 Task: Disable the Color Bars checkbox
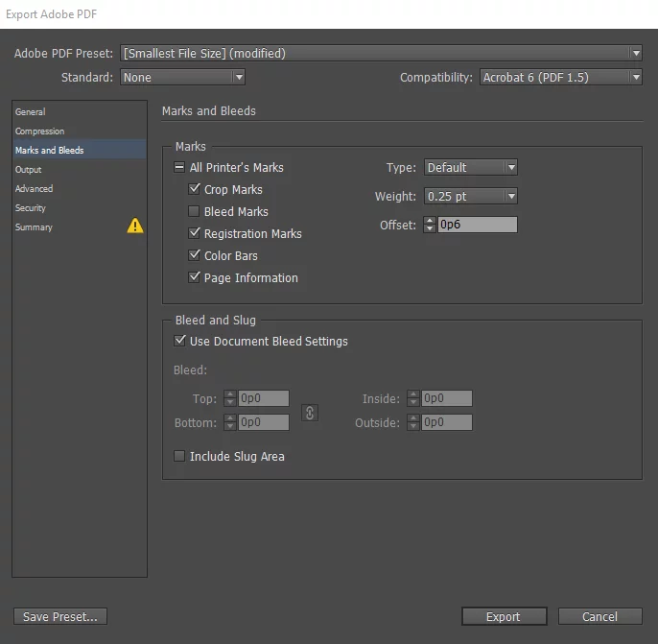194,255
